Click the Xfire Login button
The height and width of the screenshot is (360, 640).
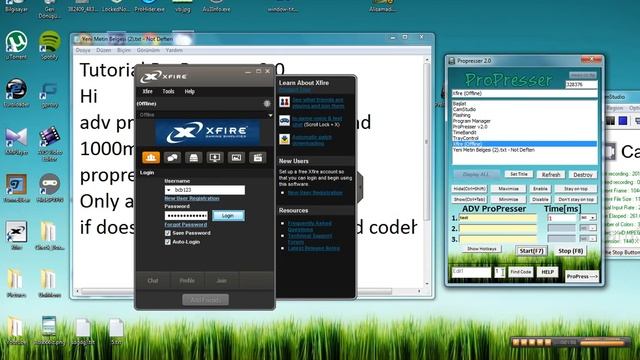pos(228,216)
